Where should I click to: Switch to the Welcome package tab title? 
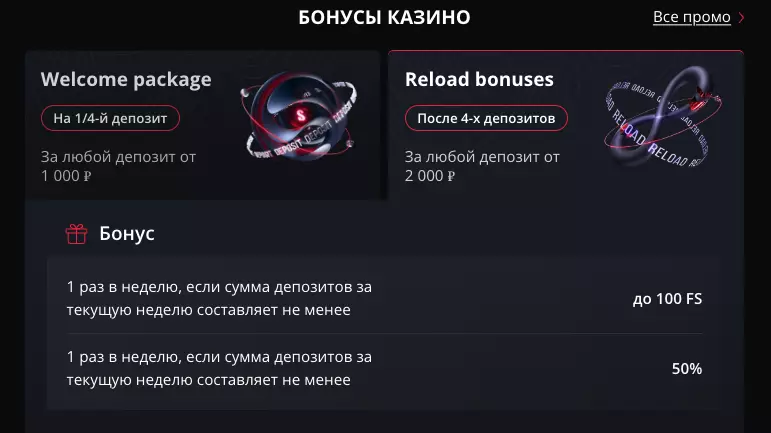pyautogui.click(x=126, y=79)
